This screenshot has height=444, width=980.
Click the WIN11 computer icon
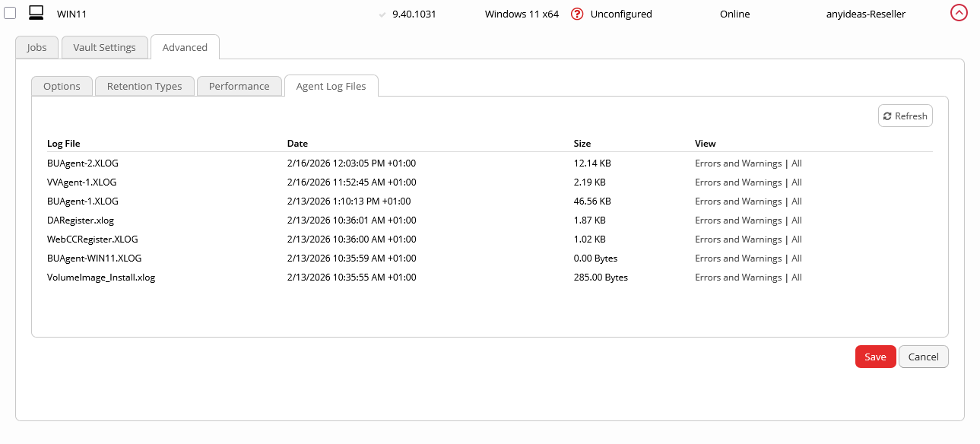click(x=36, y=13)
